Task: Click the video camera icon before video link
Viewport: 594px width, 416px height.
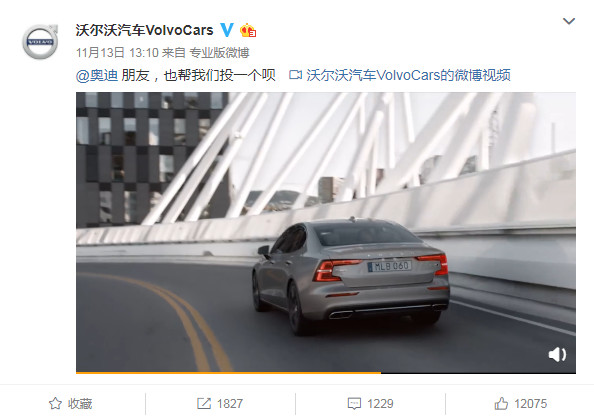Action: coord(295,75)
